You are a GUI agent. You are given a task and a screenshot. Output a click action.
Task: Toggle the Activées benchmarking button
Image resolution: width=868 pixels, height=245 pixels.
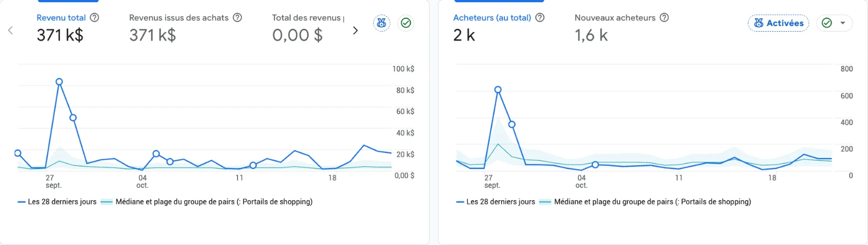pos(778,23)
